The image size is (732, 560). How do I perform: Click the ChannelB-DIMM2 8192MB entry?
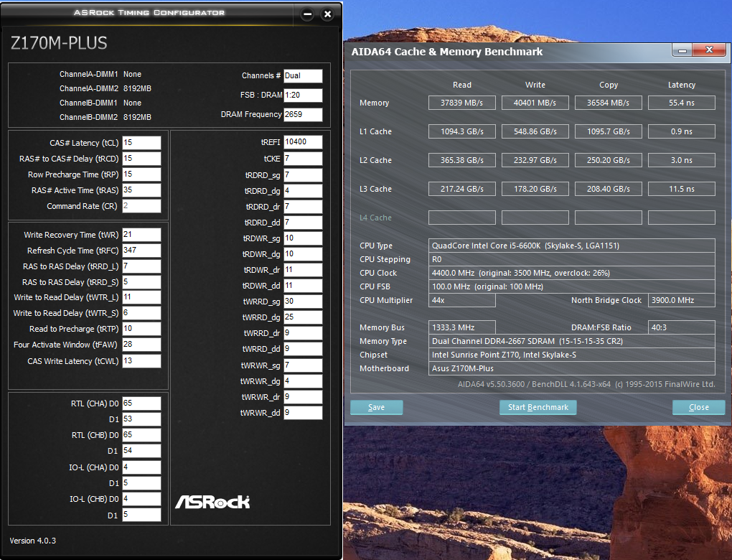(105, 117)
